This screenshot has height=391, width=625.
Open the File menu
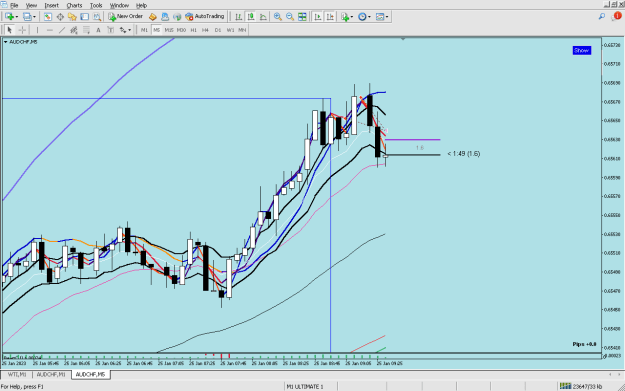tap(14, 5)
